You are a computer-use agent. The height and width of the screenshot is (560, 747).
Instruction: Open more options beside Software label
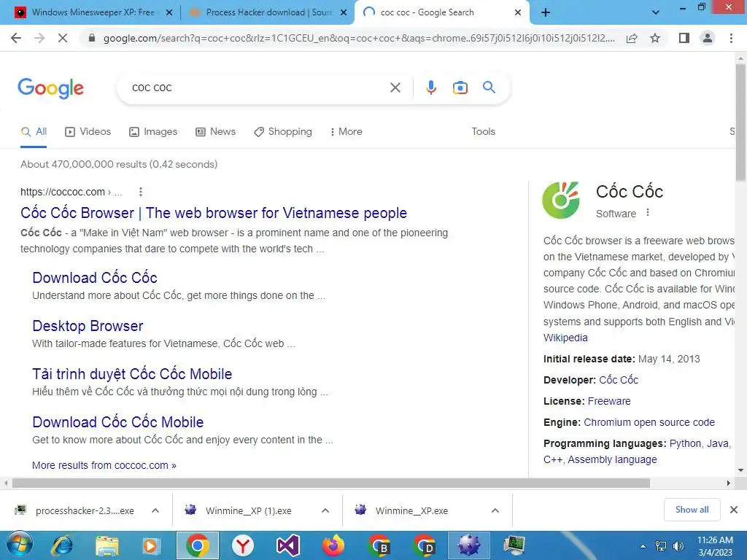648,213
